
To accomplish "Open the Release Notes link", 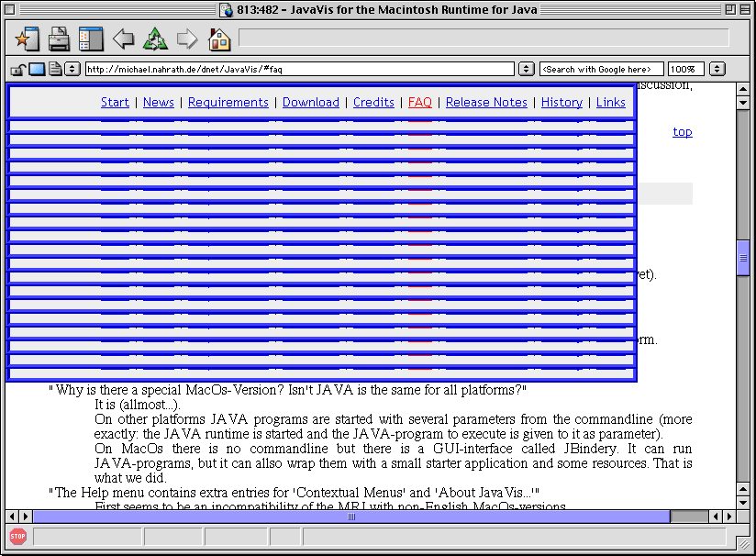I will [x=486, y=102].
